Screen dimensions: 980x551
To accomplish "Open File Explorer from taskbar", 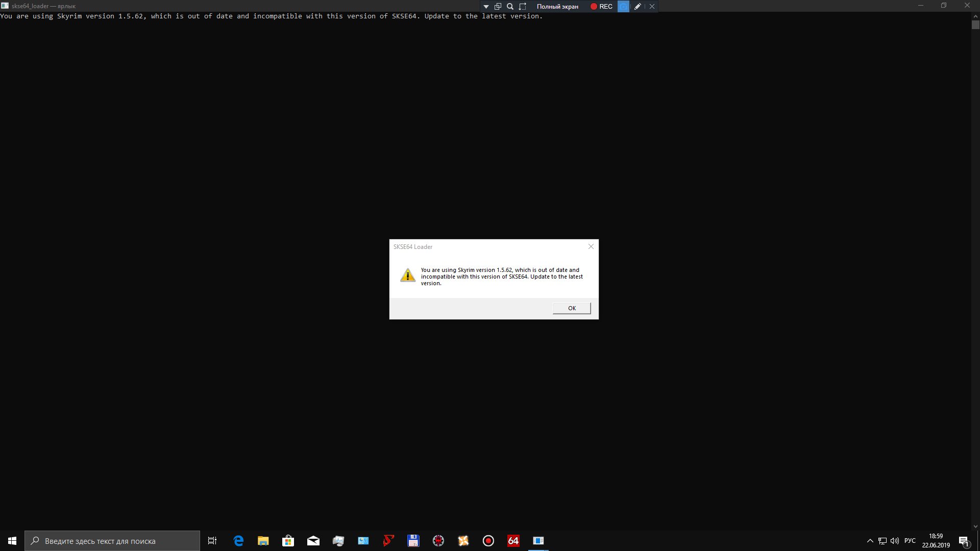I will 263,541.
